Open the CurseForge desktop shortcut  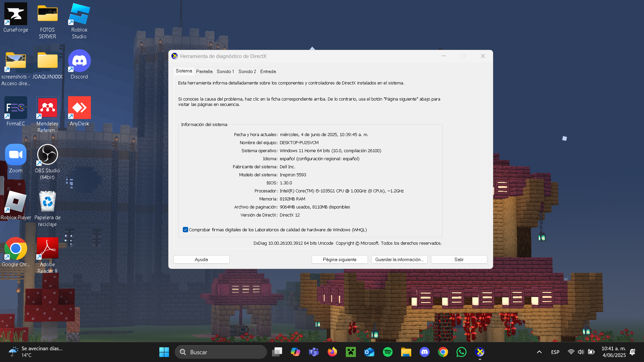[x=15, y=14]
